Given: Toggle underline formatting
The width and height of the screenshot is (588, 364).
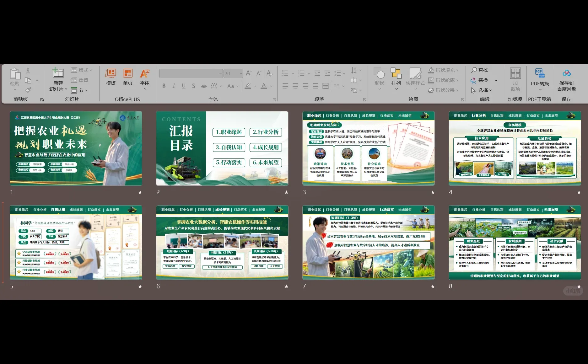Looking at the screenshot, I should click(x=184, y=86).
